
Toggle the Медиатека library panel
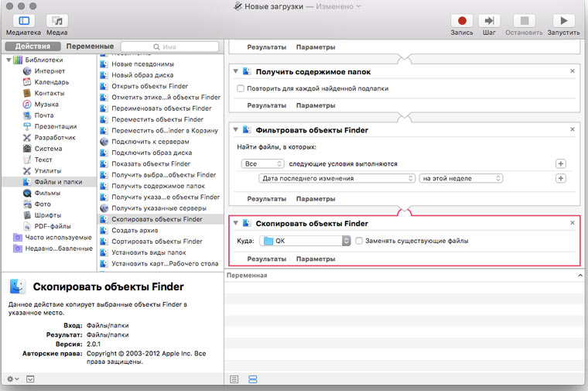[24, 21]
